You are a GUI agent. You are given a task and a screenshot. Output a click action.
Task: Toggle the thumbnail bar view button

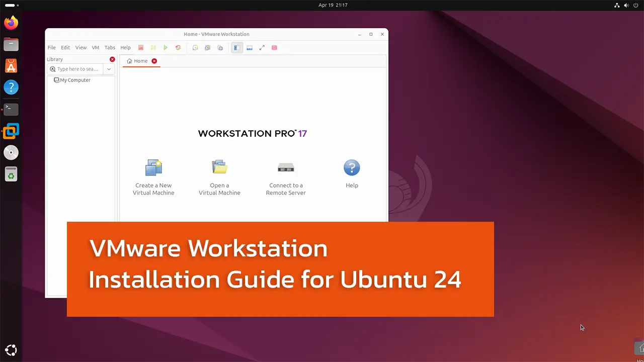(x=249, y=48)
